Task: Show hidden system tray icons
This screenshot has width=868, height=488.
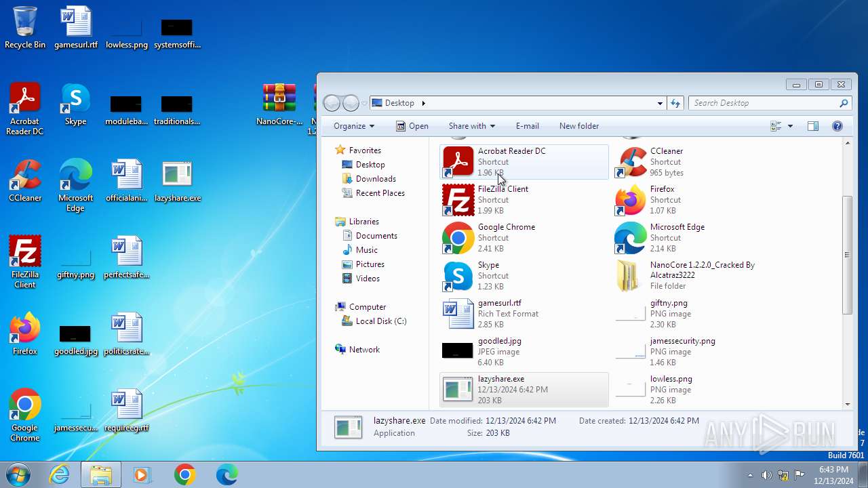Action: pos(750,475)
